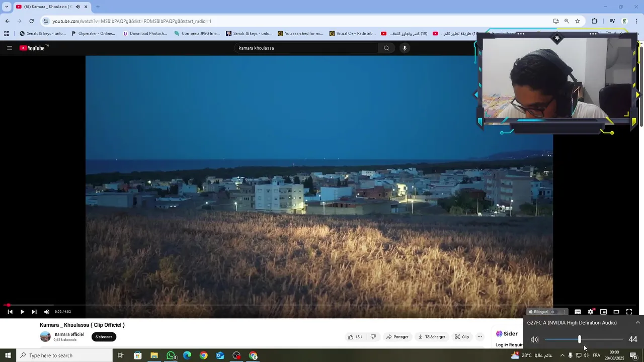Viewport: 644px width, 362px height.
Task: Open the Compress JPEG Ima... bookmark
Action: point(197,34)
